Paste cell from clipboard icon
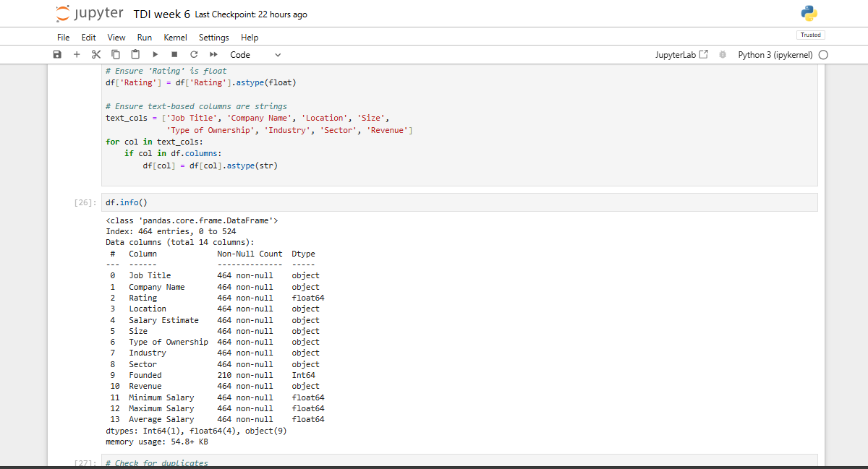Image resolution: width=868 pixels, height=469 pixels. coord(135,55)
